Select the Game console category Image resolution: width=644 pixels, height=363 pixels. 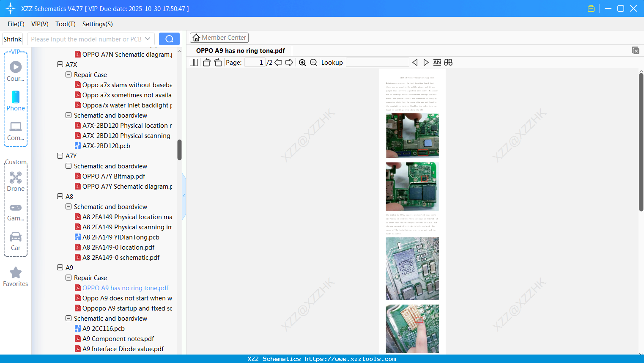pos(16,212)
